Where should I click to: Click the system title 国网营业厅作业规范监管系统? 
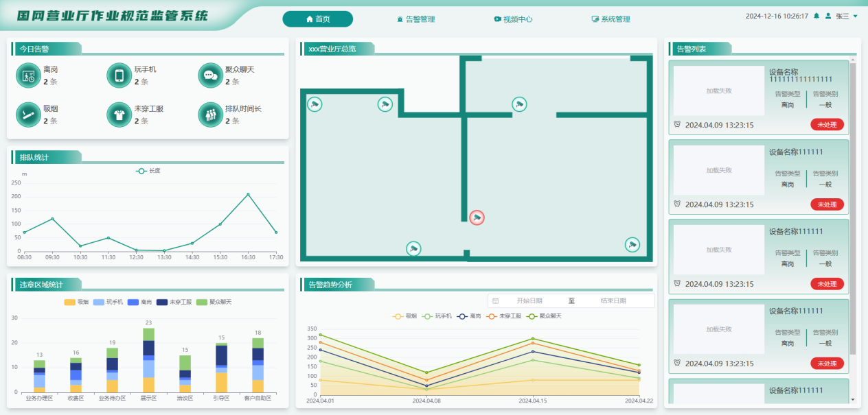coord(112,15)
